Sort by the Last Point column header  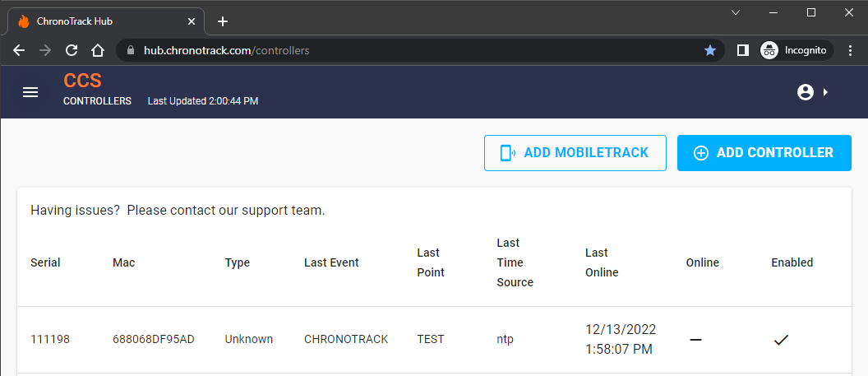tap(431, 262)
